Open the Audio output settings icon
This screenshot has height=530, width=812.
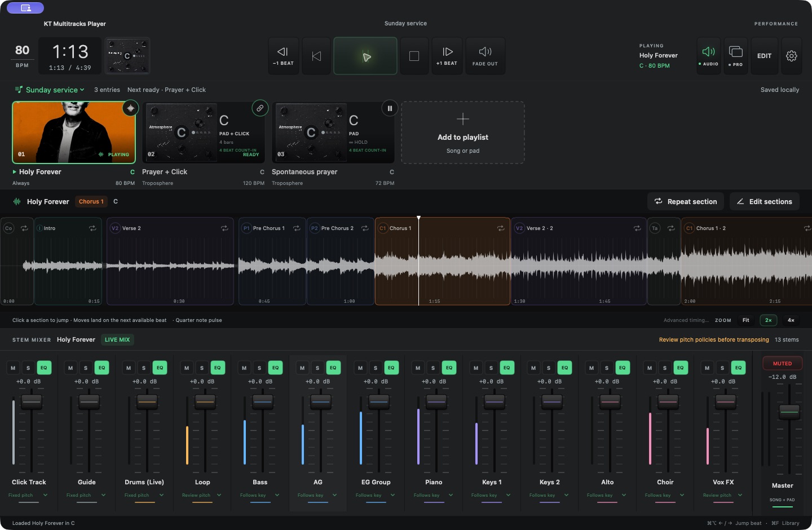[708, 56]
